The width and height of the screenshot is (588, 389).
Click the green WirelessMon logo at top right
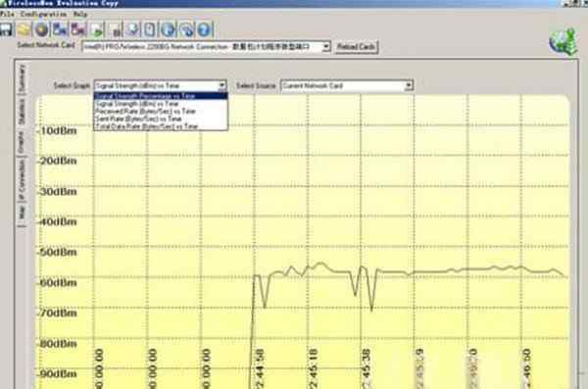point(563,41)
